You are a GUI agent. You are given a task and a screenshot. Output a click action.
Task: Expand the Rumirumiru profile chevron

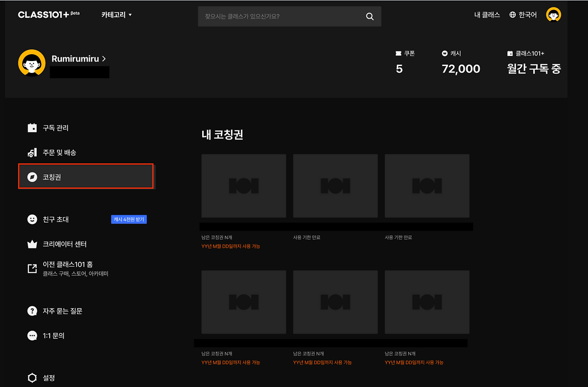[104, 59]
